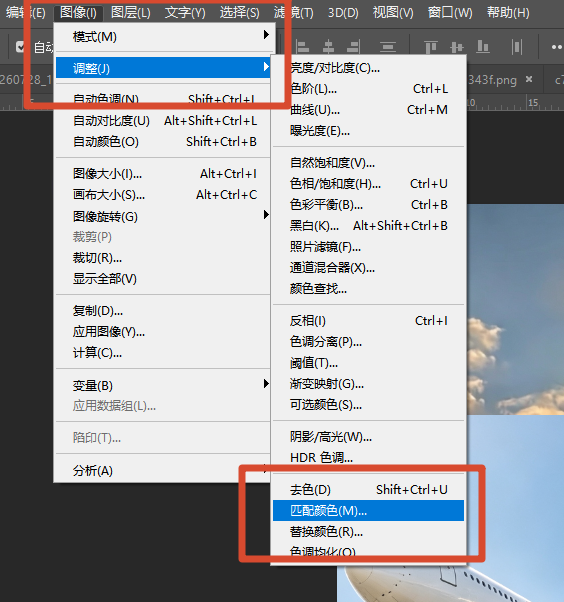Click the align left edges icon
564x602 pixels.
(x=303, y=47)
